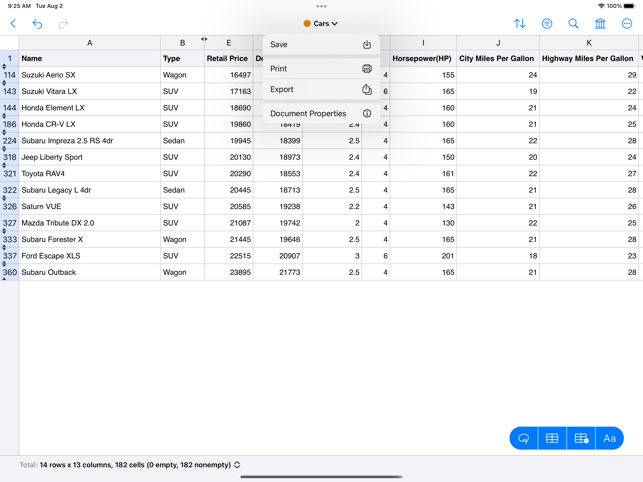Image resolution: width=643 pixels, height=482 pixels.
Task: Expand hidden columns marker between B and E
Action: tap(204, 39)
